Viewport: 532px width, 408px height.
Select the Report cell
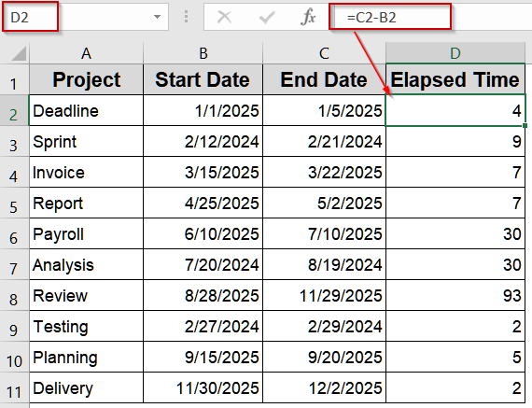(x=86, y=203)
